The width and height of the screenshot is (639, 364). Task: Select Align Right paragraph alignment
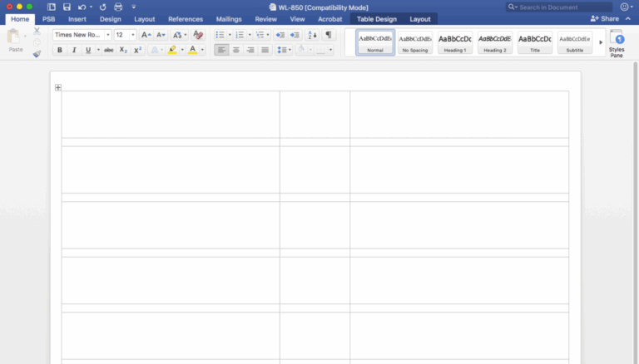click(250, 50)
